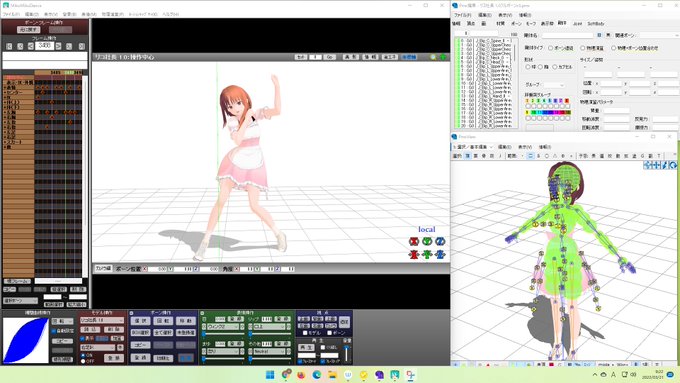Open the eyebrow morph dropdown

(x=223, y=351)
